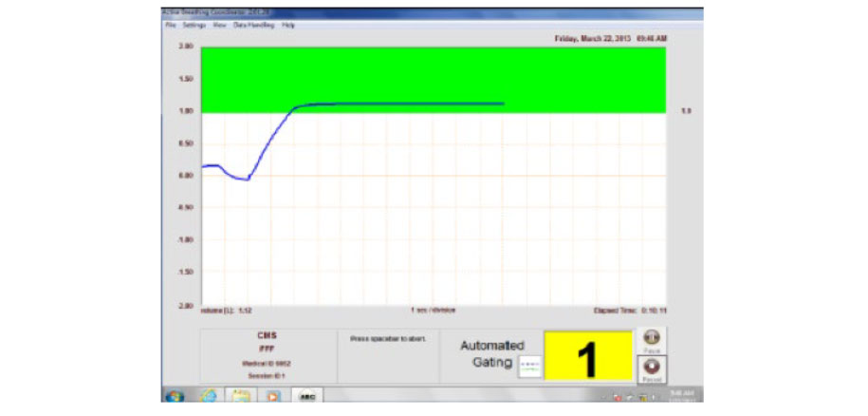
Task: Click the date and time header text
Action: click(610, 39)
